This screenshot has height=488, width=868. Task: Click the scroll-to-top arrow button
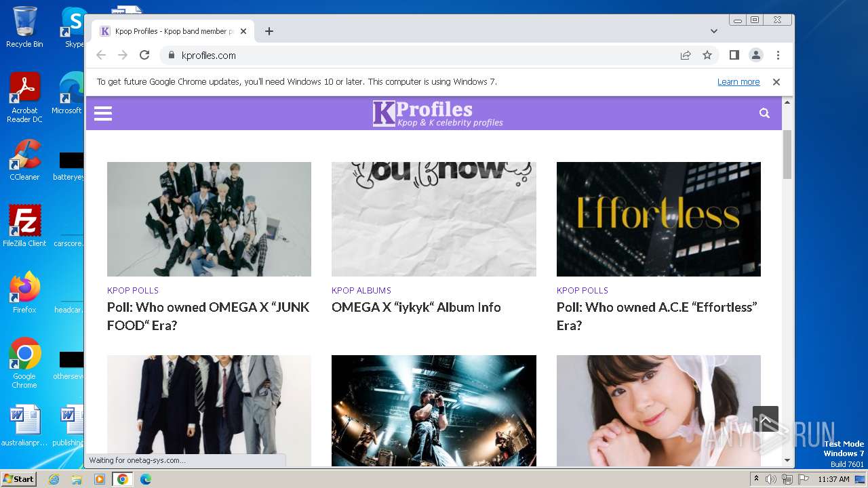tap(766, 419)
